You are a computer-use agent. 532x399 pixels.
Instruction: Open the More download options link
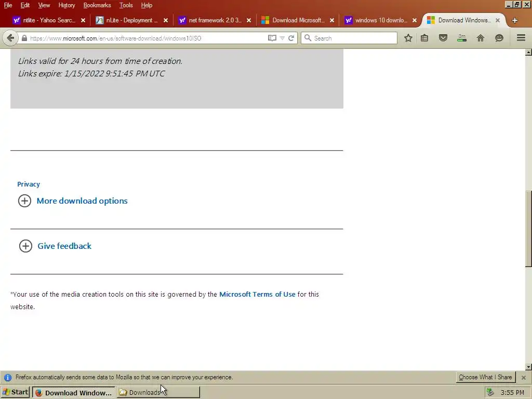pos(82,201)
